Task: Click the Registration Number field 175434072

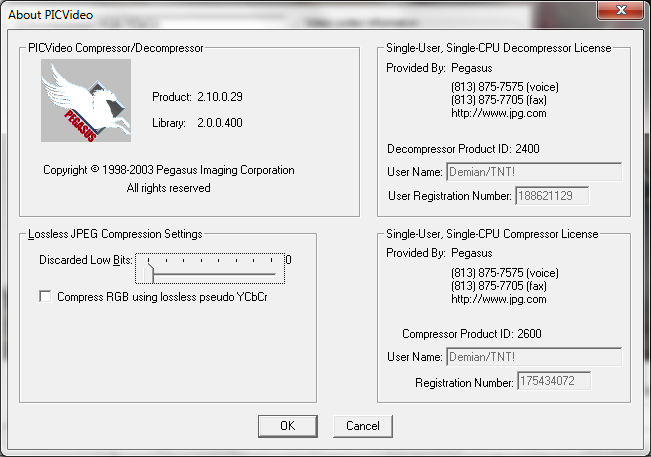Action: click(554, 381)
